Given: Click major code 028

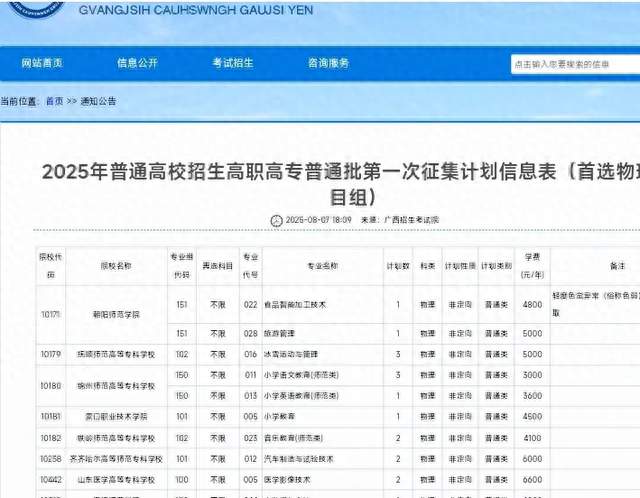Looking at the screenshot, I should (250, 333).
